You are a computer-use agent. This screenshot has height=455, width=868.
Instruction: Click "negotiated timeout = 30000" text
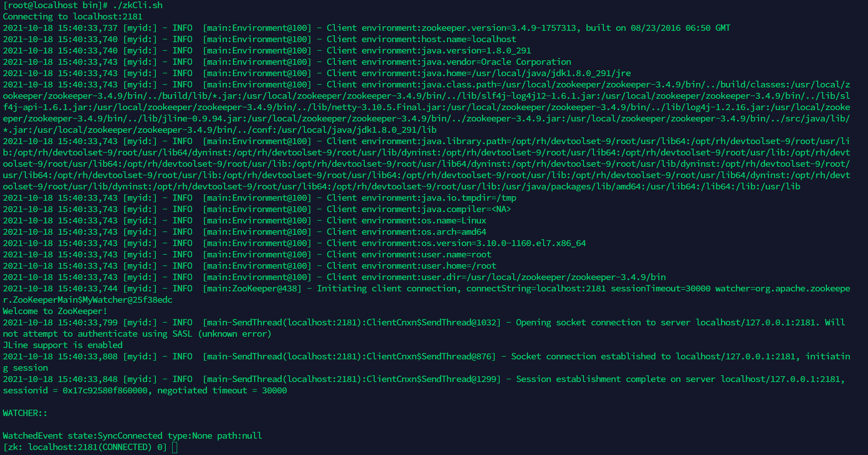(222, 391)
